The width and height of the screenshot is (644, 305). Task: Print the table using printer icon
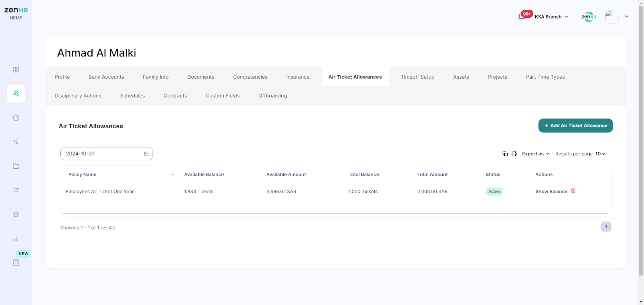coord(514,154)
